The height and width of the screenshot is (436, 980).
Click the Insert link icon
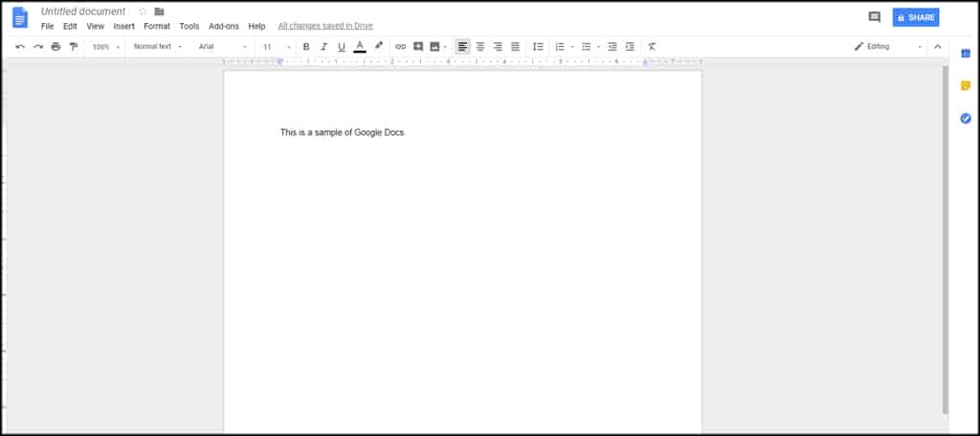tap(401, 46)
